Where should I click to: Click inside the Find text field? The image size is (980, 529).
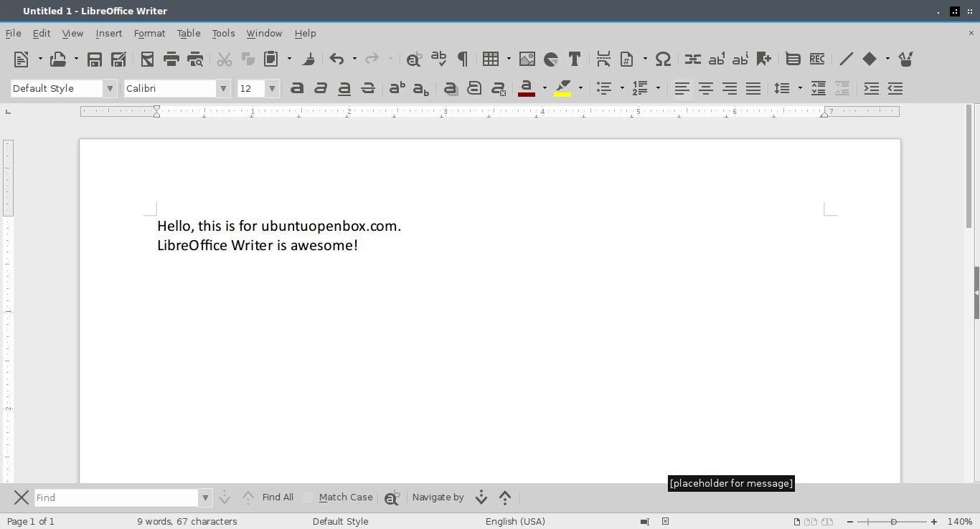[116, 497]
